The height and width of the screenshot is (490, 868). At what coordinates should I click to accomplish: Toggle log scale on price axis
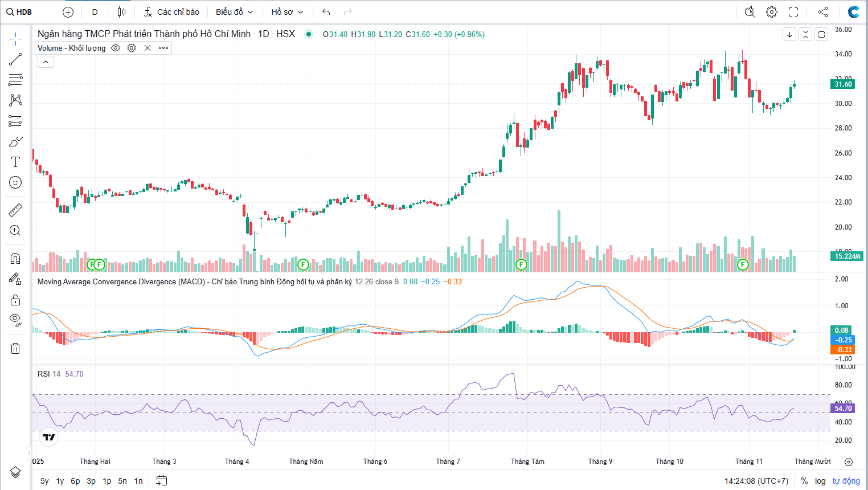coord(820,481)
